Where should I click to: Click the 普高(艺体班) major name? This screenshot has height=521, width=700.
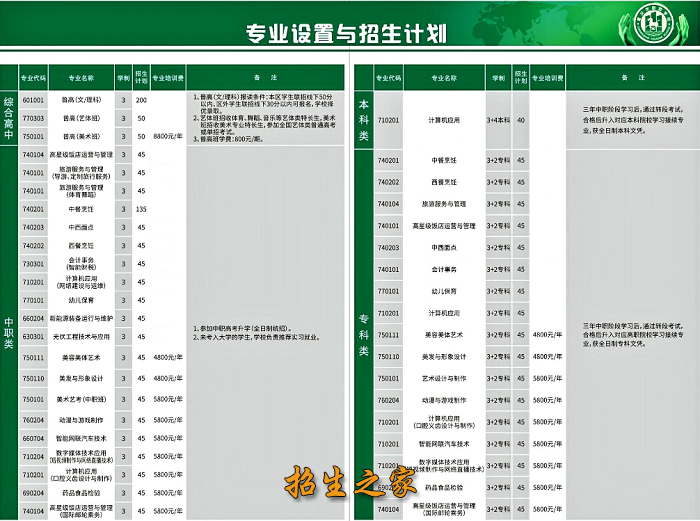pos(80,119)
